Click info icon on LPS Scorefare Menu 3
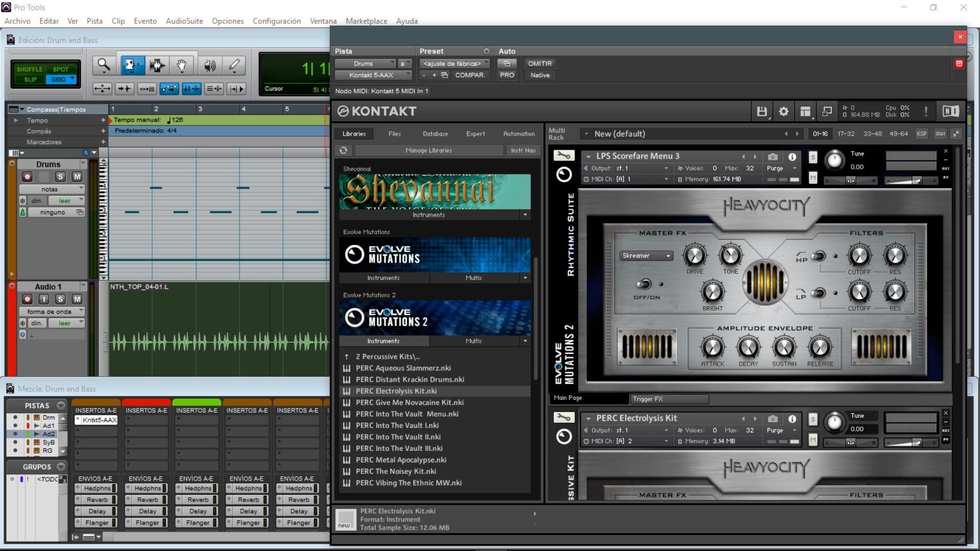Screen dimensions: 980x551 tap(792, 157)
